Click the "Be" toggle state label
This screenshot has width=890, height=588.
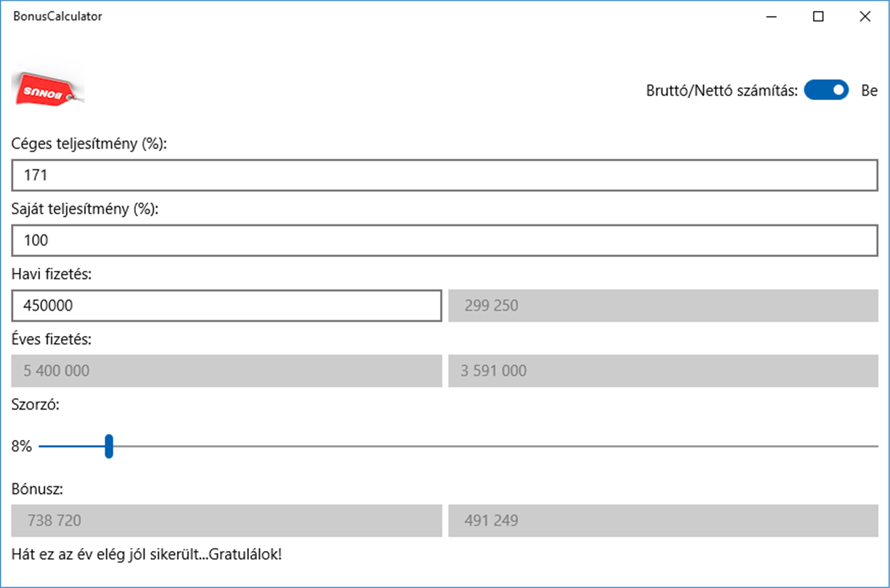tap(869, 91)
